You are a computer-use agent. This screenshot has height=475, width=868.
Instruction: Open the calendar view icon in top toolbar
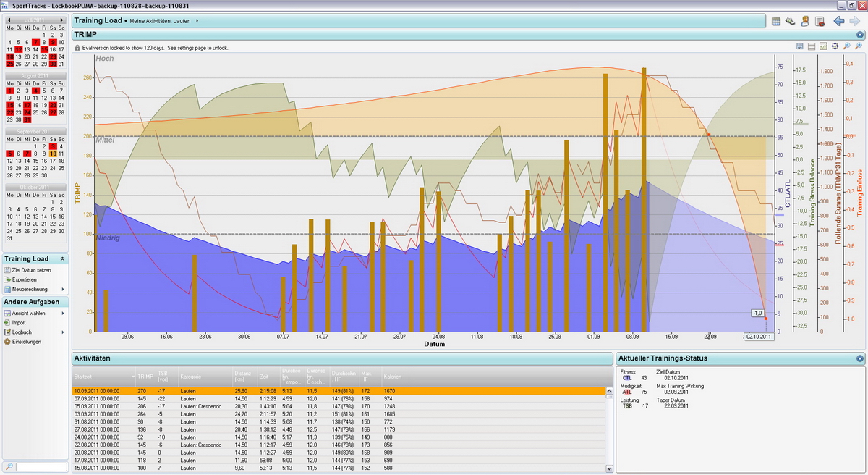coord(776,21)
